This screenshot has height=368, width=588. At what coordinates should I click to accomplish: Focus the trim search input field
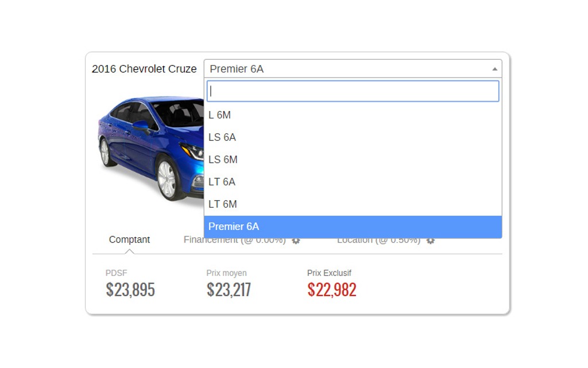tap(353, 91)
